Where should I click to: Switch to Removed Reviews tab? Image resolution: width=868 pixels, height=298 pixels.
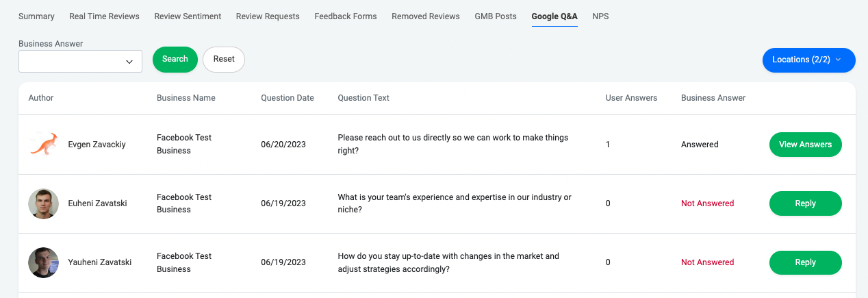[426, 16]
